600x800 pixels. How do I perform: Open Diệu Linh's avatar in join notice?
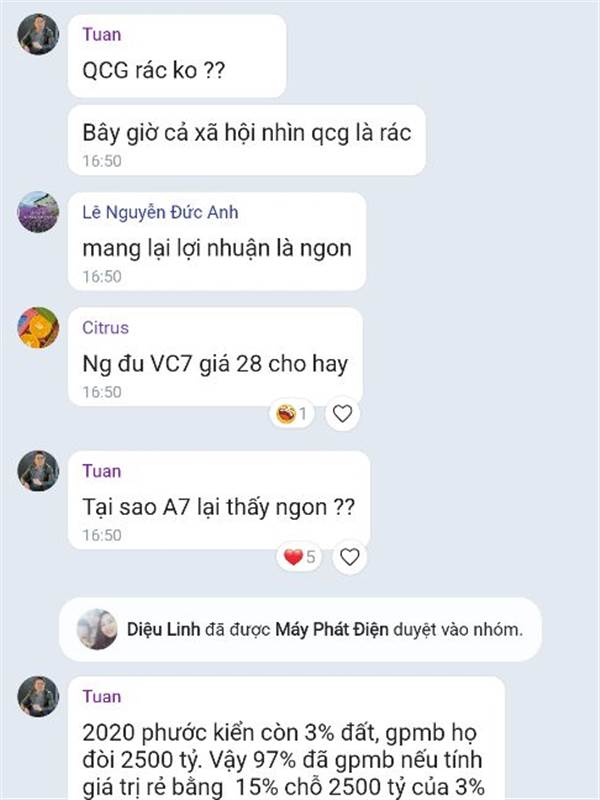(x=97, y=629)
